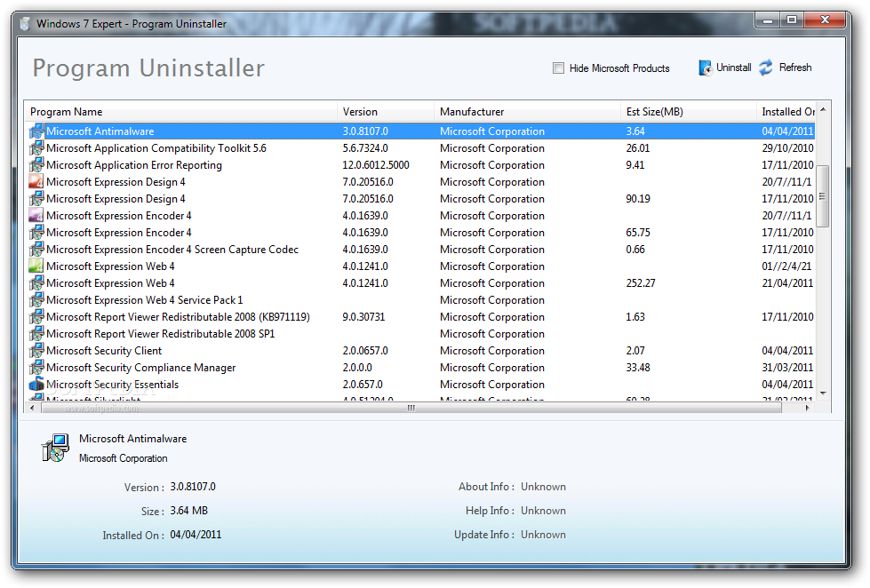Screen dimensions: 870x588
Task: Click icon of Expression Encoder 4 Screen Capture Codec
Action: pos(36,250)
